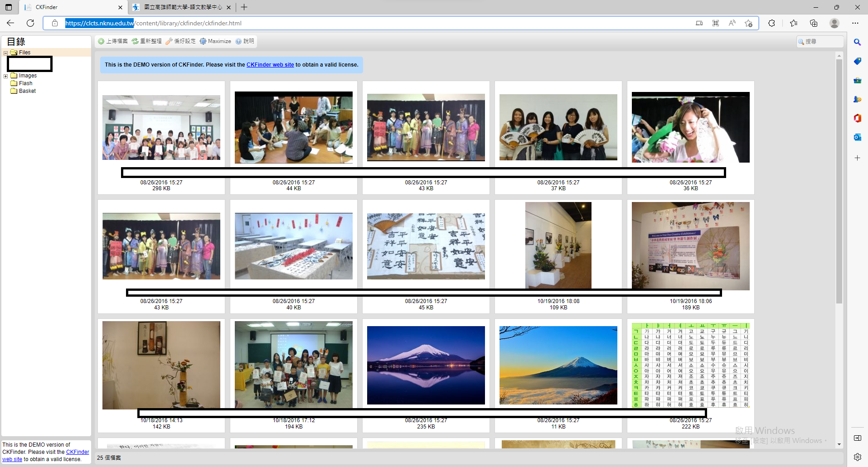Click the file list vertical scrollbar

(x=839, y=181)
